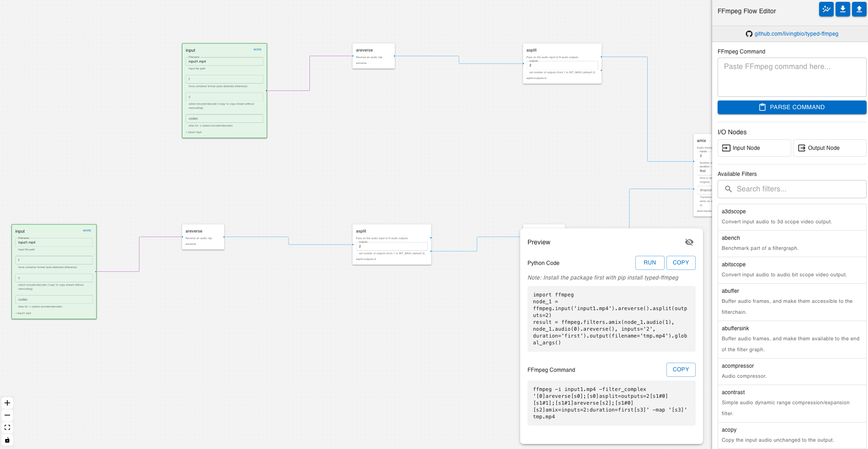
Task: Select the amix node title
Action: point(702,141)
